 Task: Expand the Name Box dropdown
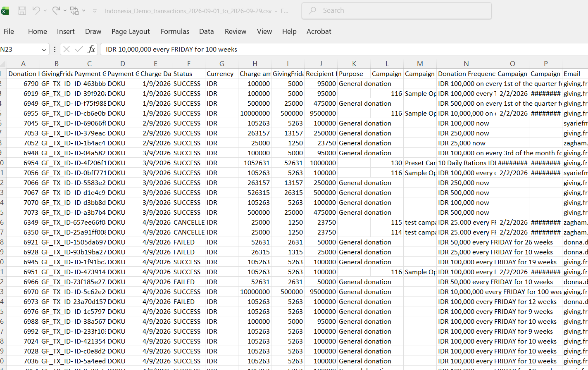(44, 50)
